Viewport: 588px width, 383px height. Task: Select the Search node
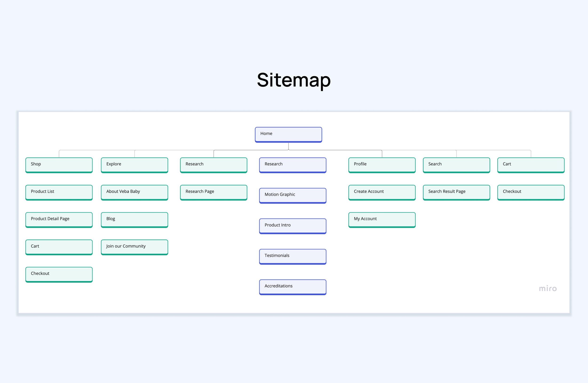[457, 165]
